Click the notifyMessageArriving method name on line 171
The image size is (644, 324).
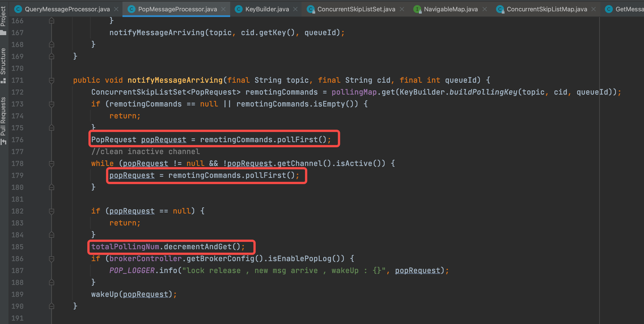pyautogui.click(x=175, y=80)
